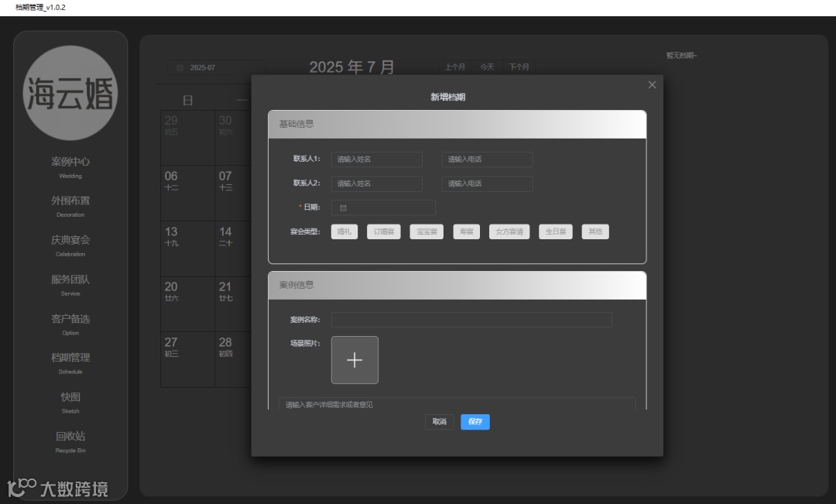Select calendar day 06 十二
Viewport: 836px width, 504px height.
(x=187, y=193)
